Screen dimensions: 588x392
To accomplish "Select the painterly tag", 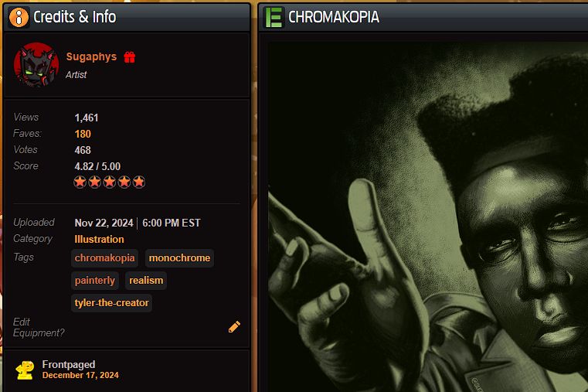I will (95, 281).
